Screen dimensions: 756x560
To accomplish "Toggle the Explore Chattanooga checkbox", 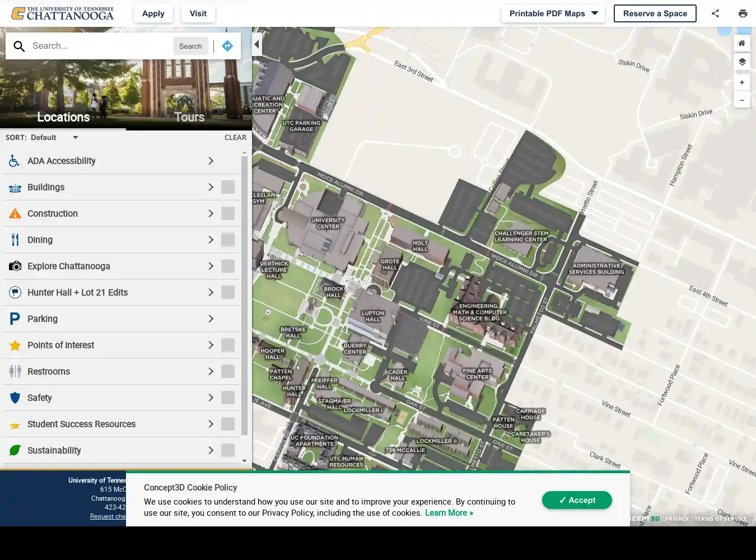I will tap(228, 266).
